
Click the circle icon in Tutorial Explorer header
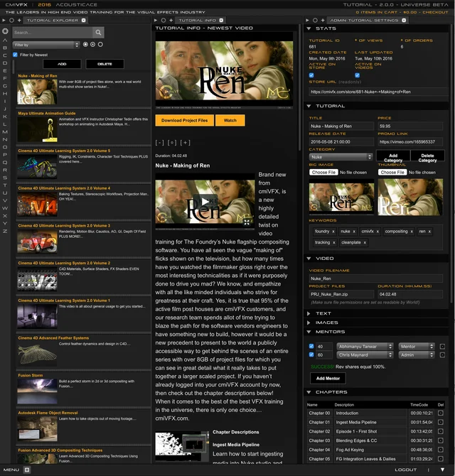tap(11, 21)
